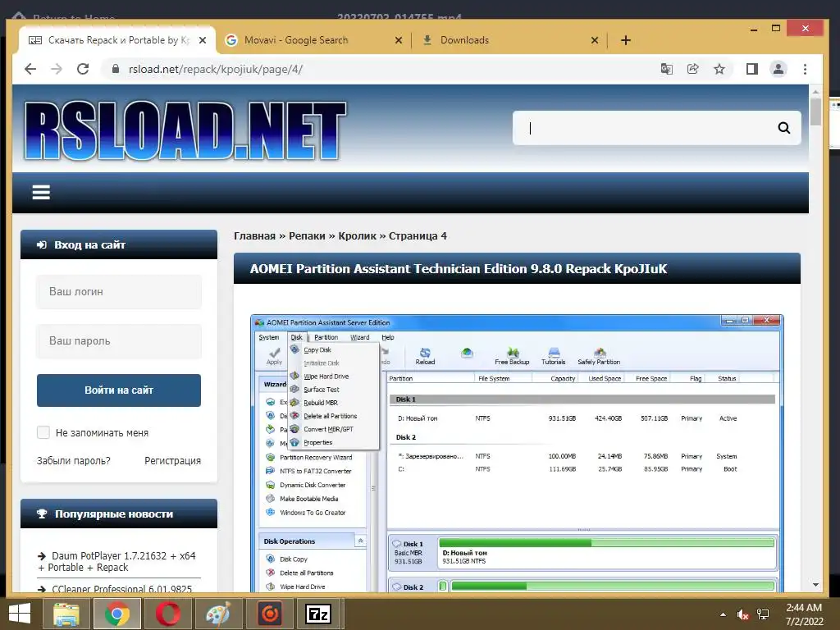Viewport: 840px width, 630px height.
Task: Open the Windows Start button
Action: click(x=20, y=614)
